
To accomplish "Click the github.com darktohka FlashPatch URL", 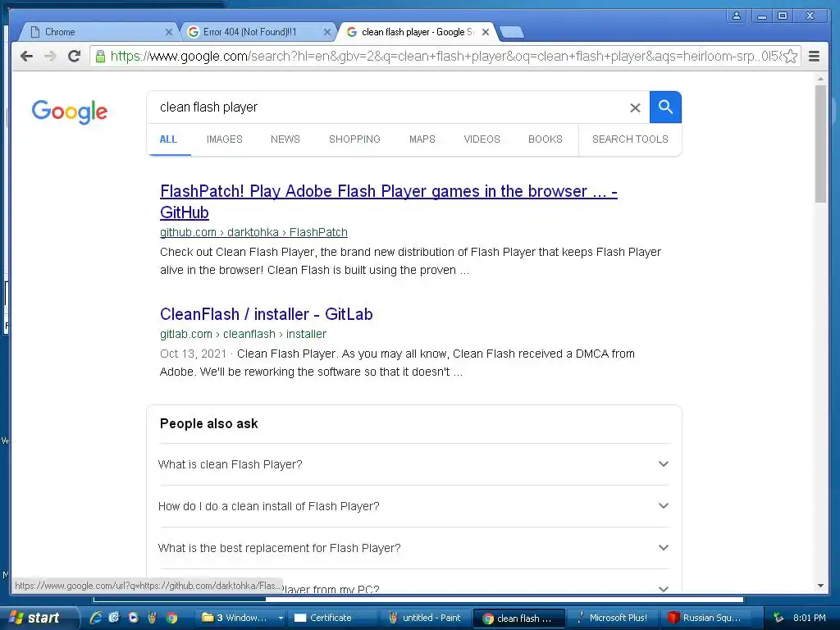I will click(254, 232).
